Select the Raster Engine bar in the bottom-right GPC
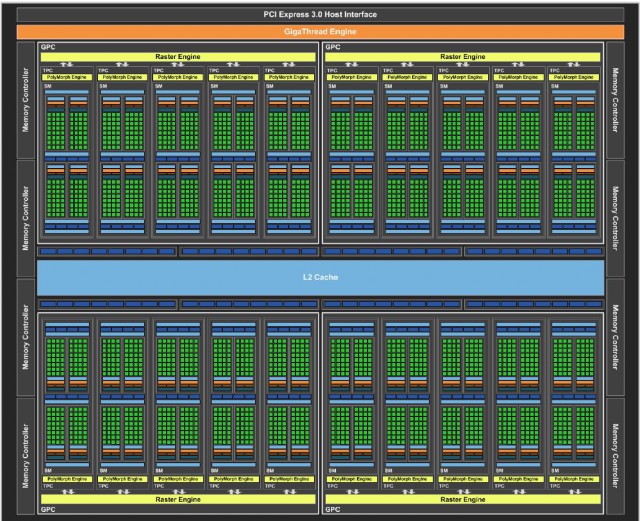 463,499
